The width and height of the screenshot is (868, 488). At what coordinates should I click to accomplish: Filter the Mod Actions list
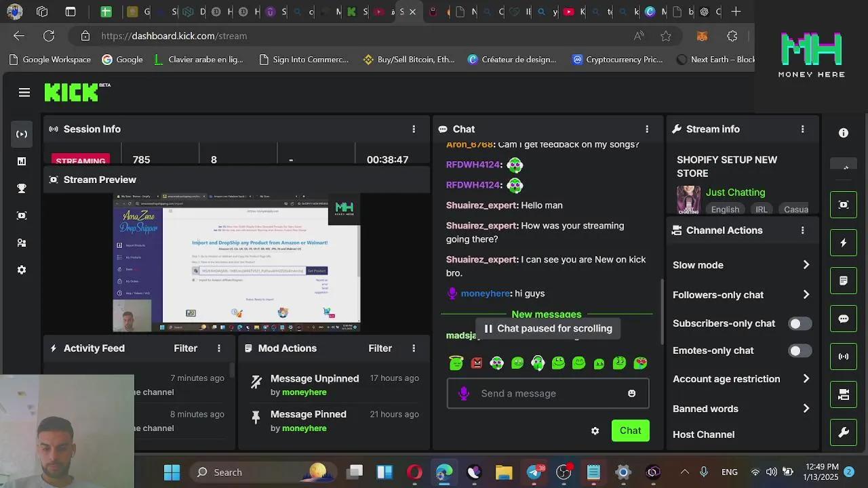coord(380,348)
